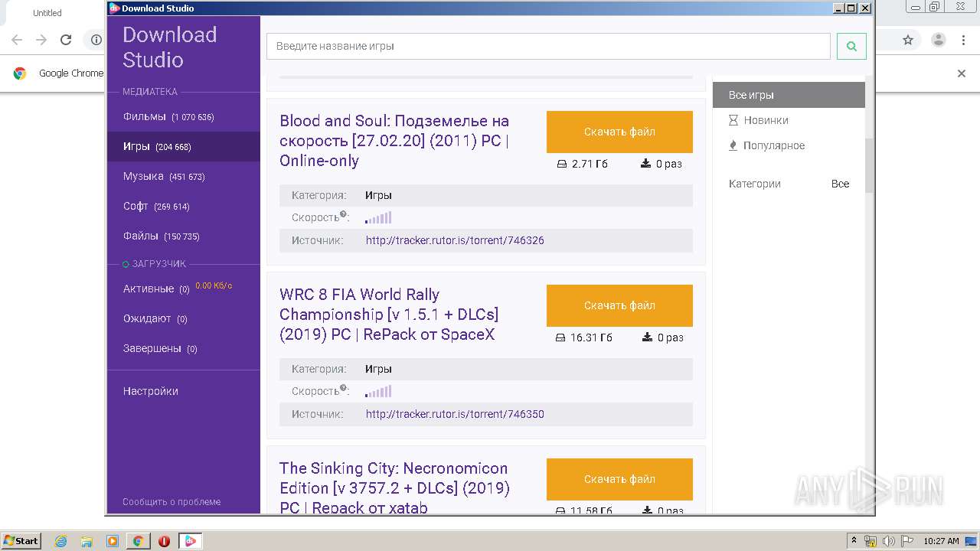
Task: Click flame icon beside Популярное
Action: click(x=733, y=145)
